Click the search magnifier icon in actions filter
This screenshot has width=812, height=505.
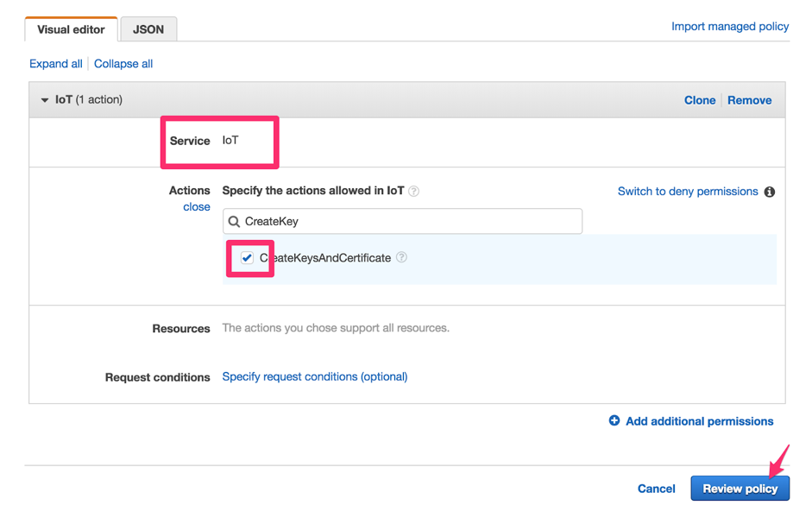tap(234, 222)
